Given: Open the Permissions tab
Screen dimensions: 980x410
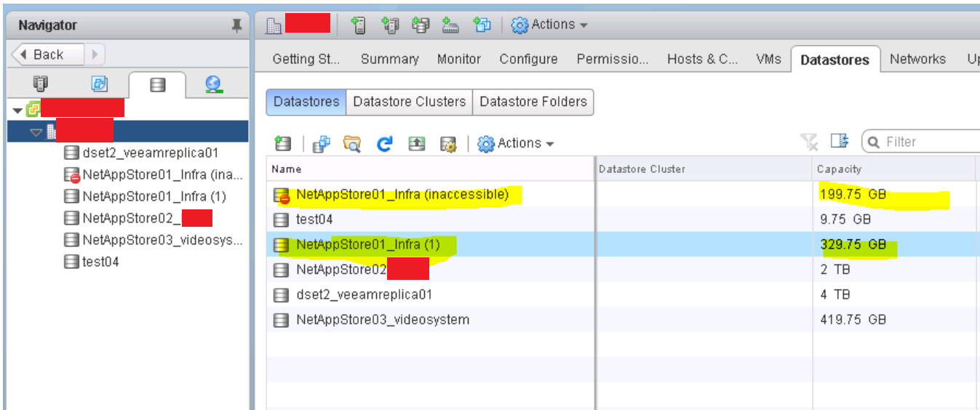Looking at the screenshot, I should tap(613, 60).
